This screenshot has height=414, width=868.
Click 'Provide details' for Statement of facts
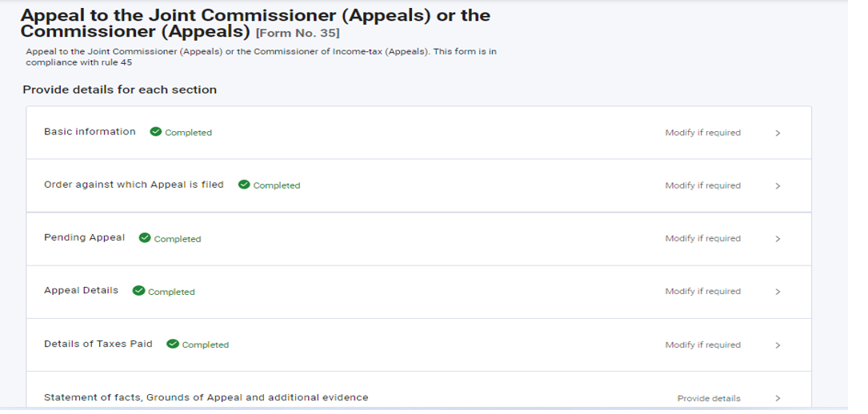click(709, 398)
